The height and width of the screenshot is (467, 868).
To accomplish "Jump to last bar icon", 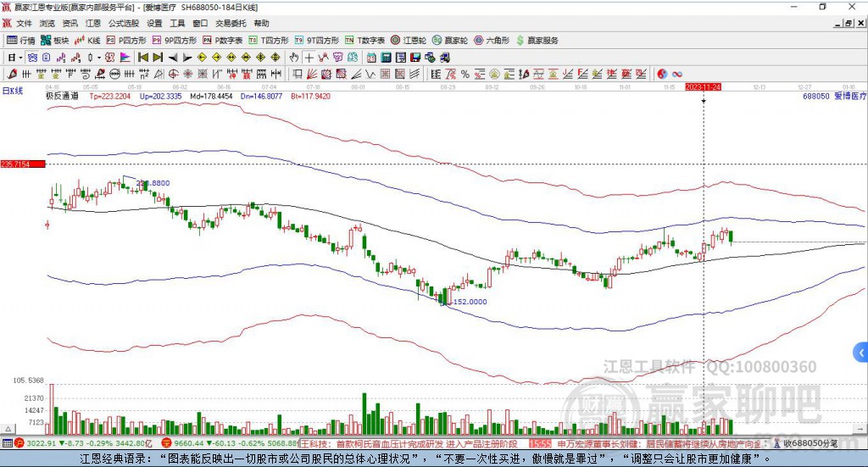I will (158, 58).
